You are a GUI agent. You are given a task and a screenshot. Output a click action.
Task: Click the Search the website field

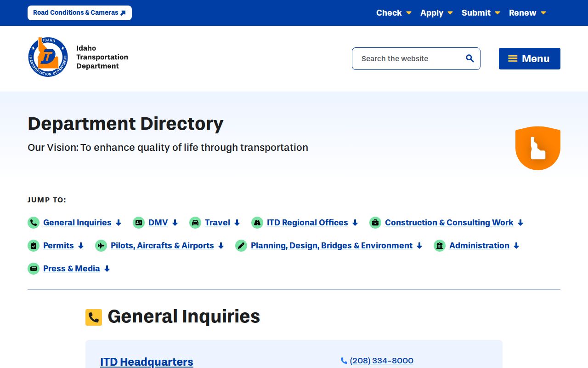416,58
